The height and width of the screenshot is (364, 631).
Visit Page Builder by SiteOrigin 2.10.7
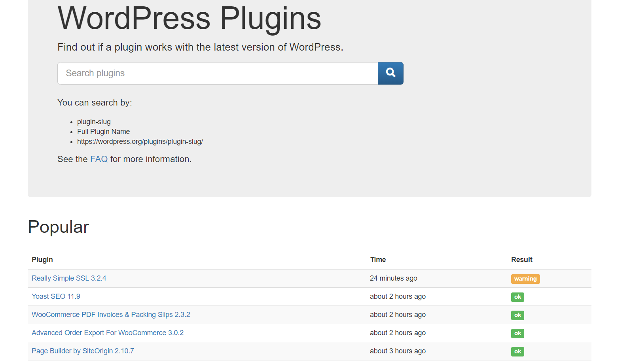click(83, 351)
